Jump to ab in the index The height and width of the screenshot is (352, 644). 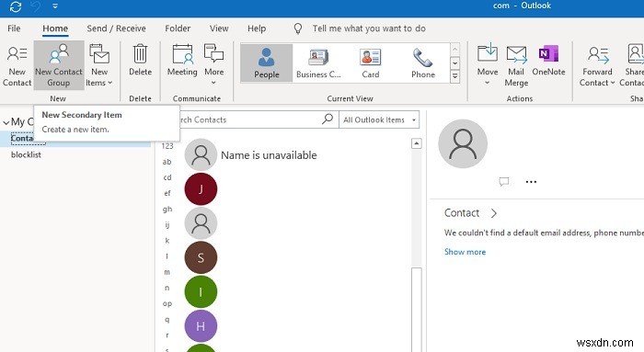(167, 162)
